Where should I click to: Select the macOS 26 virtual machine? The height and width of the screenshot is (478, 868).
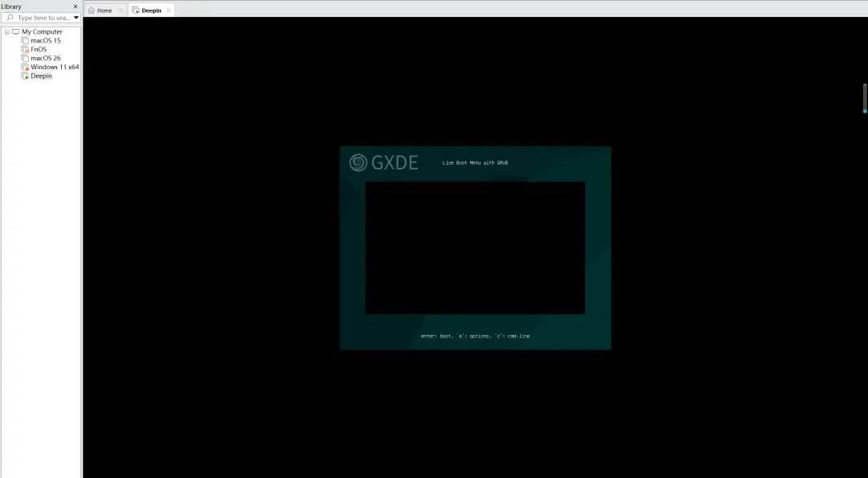pos(45,58)
